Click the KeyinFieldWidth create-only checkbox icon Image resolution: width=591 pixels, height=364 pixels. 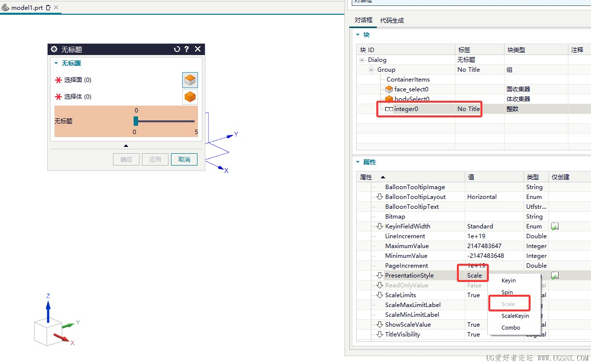(555, 226)
